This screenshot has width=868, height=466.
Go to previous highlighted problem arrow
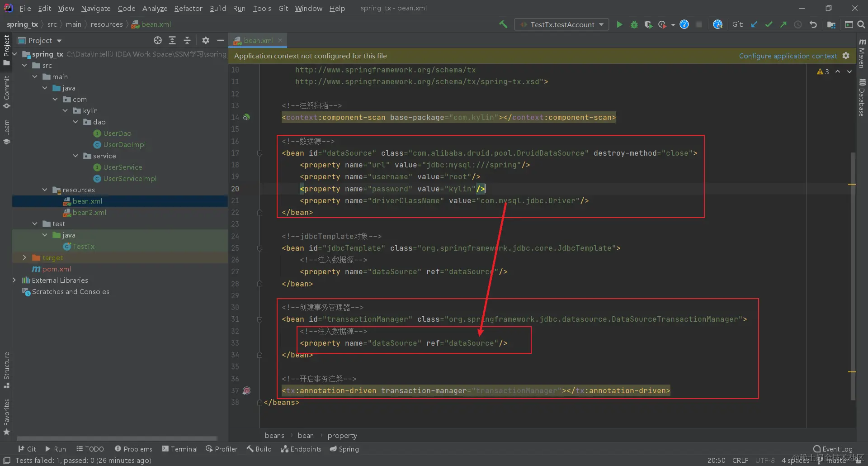click(838, 71)
